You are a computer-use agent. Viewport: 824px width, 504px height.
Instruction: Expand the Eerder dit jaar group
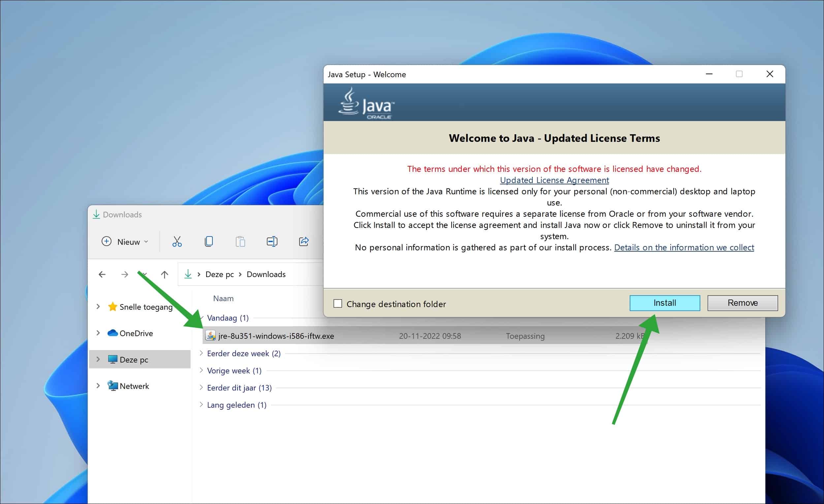pyautogui.click(x=201, y=387)
